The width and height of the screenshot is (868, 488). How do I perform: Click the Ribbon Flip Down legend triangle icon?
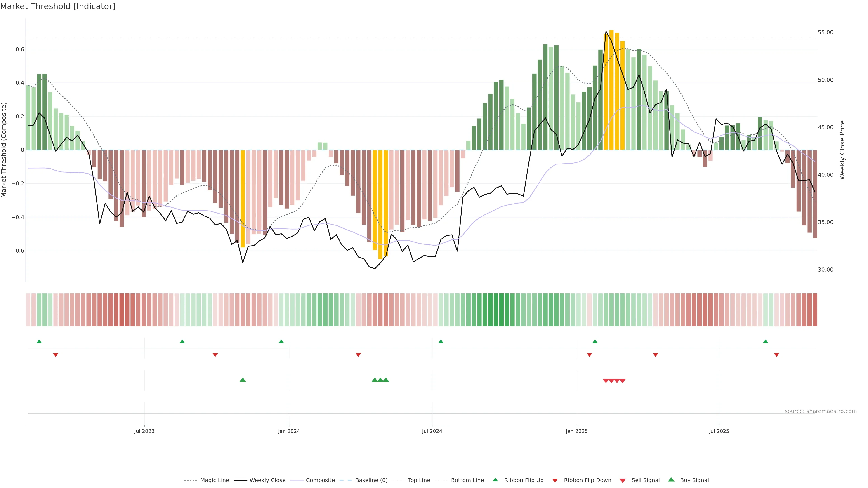click(x=555, y=481)
